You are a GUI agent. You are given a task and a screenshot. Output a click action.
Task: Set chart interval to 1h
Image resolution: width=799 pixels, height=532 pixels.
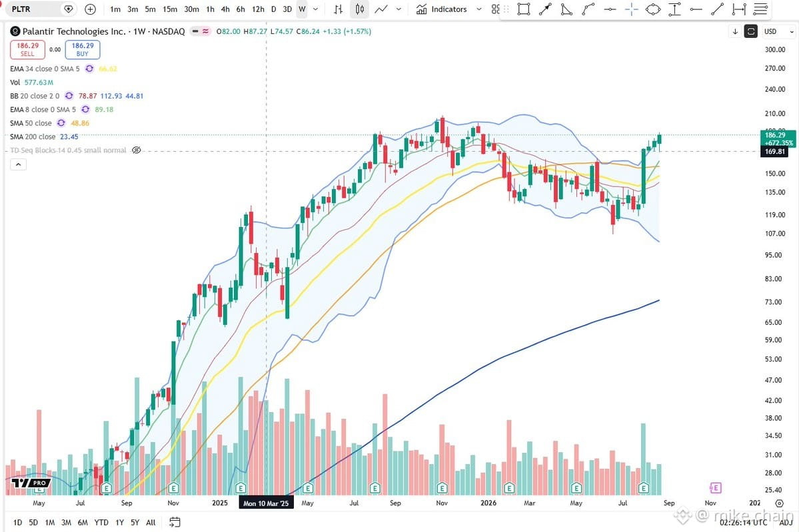click(x=210, y=9)
